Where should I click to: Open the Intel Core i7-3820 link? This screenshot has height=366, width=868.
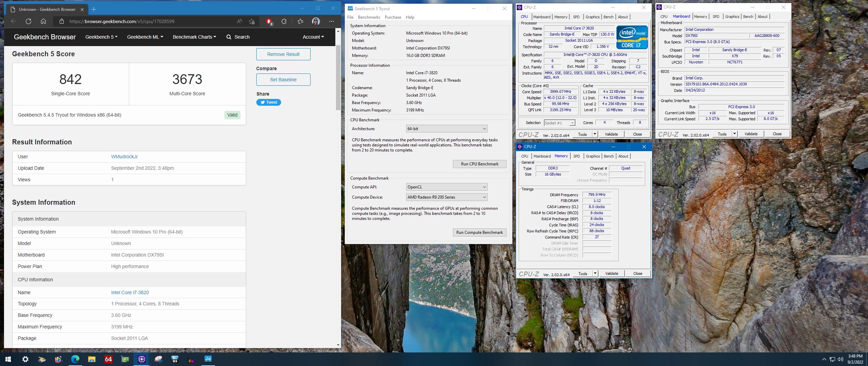(130, 292)
